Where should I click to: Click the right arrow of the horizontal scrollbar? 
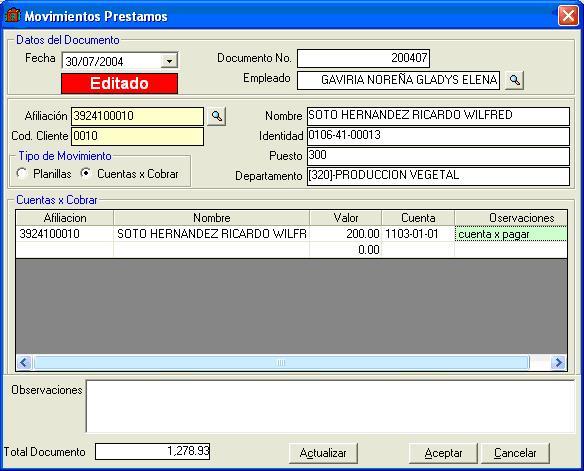pos(558,362)
